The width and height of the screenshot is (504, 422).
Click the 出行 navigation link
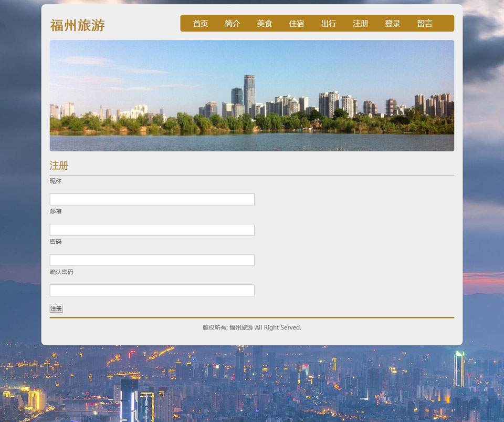pos(329,24)
